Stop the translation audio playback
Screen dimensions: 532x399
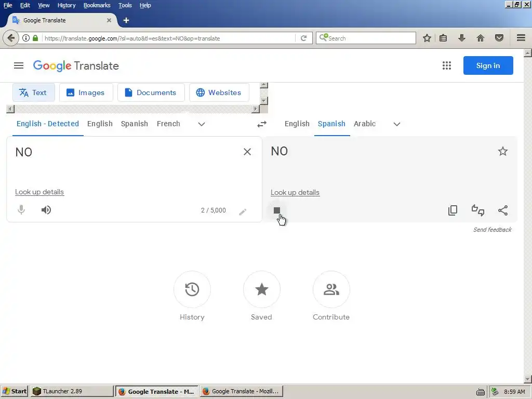pos(277,210)
